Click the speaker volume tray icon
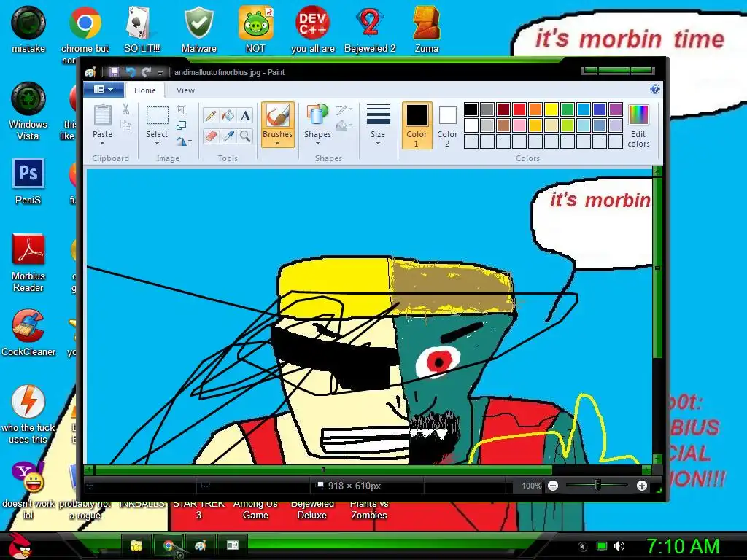747x560 pixels. [619, 546]
